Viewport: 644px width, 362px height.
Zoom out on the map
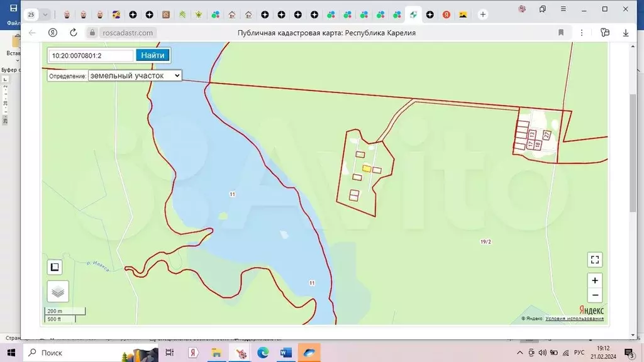click(x=594, y=295)
